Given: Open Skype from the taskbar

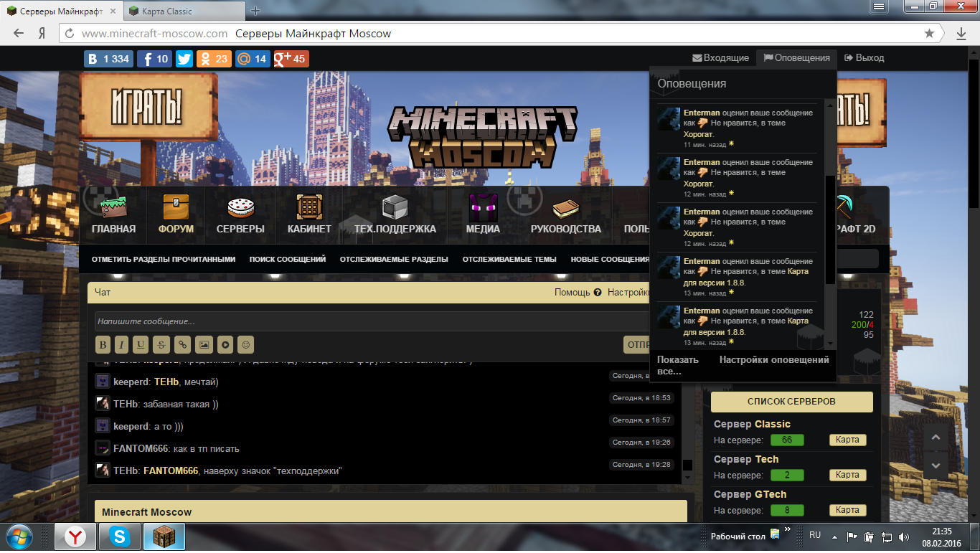Looking at the screenshot, I should 120,537.
